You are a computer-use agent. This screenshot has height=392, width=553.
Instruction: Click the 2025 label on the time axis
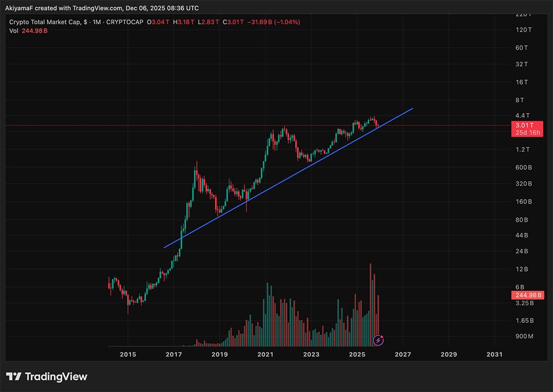tap(358, 354)
